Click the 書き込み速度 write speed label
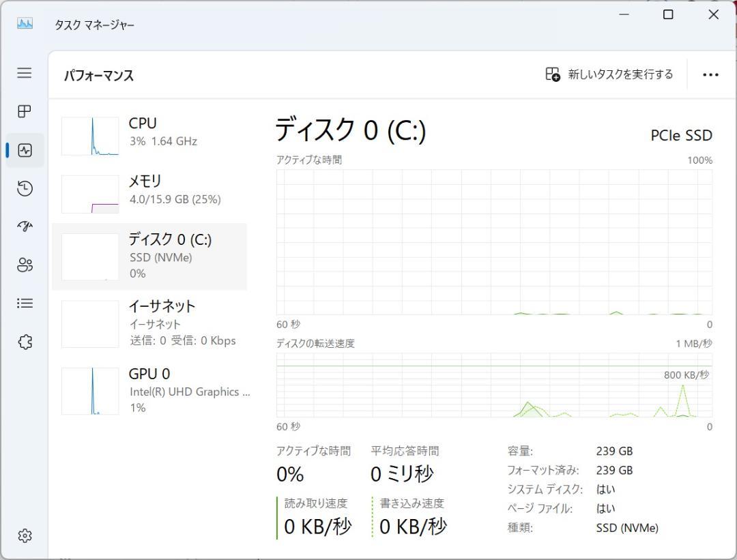This screenshot has height=560, width=737. (411, 503)
